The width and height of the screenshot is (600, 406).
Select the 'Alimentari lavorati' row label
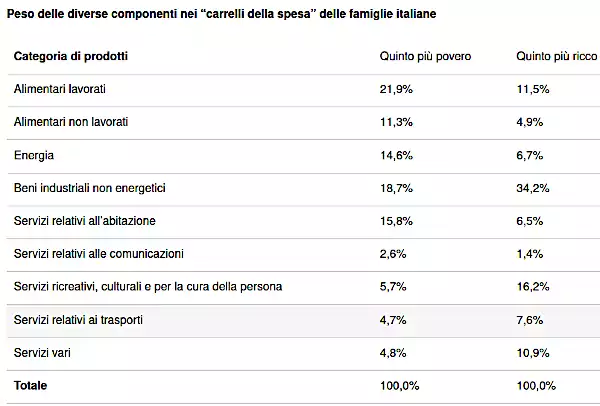pos(60,89)
